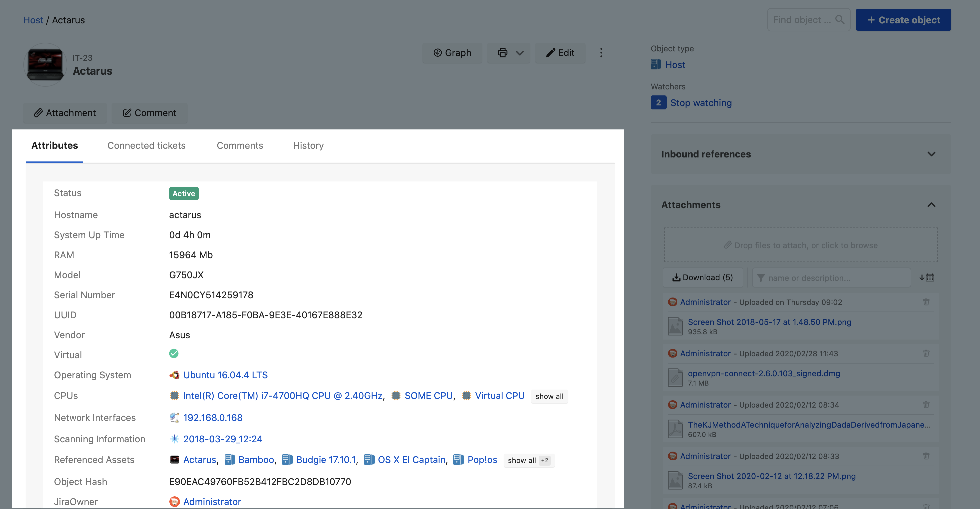This screenshot has width=980, height=509.
Task: Click search magnifier in Find object field
Action: tap(839, 19)
